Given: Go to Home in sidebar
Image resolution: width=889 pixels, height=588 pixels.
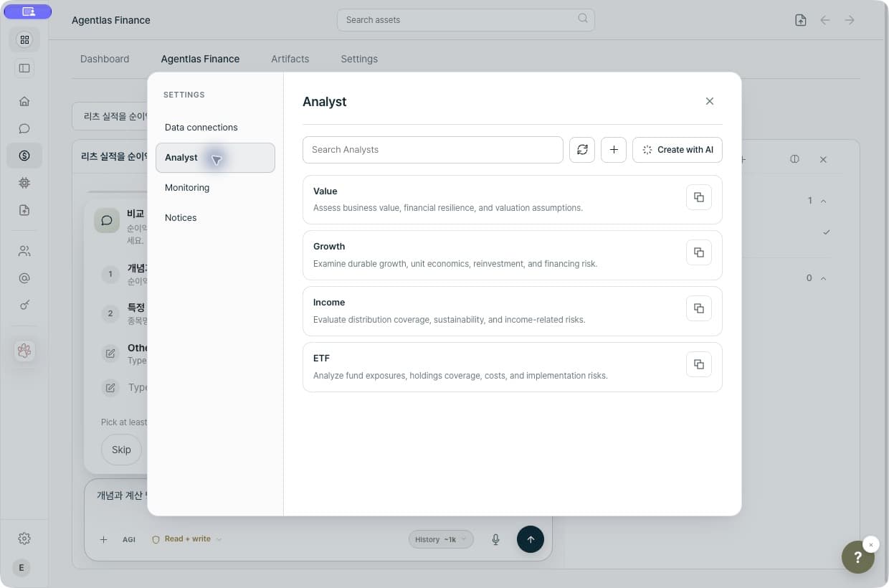Looking at the screenshot, I should [24, 101].
